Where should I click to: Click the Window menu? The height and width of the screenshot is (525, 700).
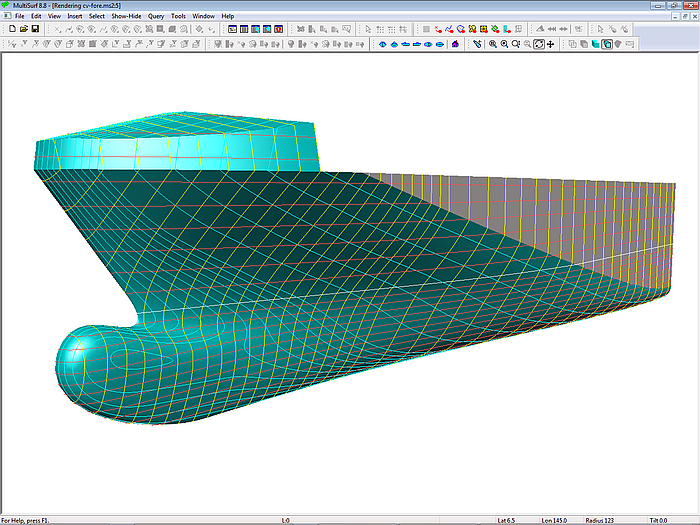pyautogui.click(x=203, y=17)
